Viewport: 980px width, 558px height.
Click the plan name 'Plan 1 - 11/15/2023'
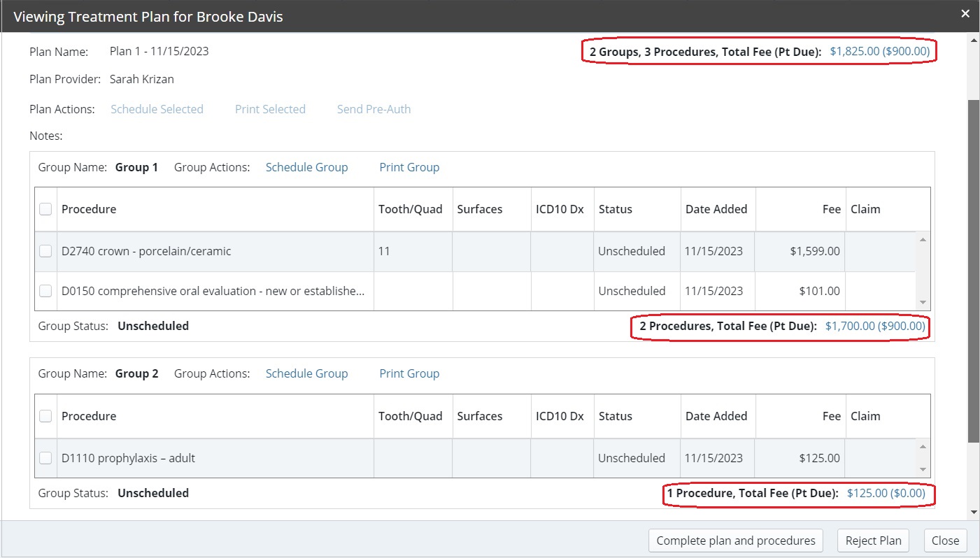pyautogui.click(x=159, y=51)
